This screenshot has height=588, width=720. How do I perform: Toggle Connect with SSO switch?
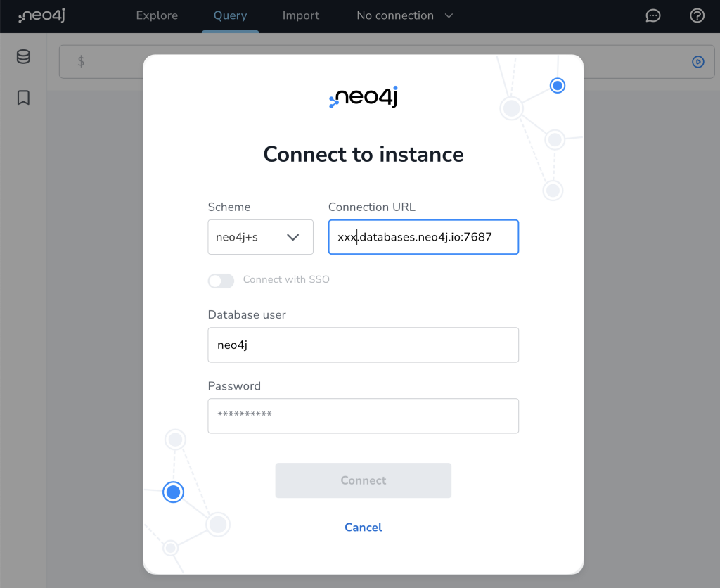[x=221, y=280]
